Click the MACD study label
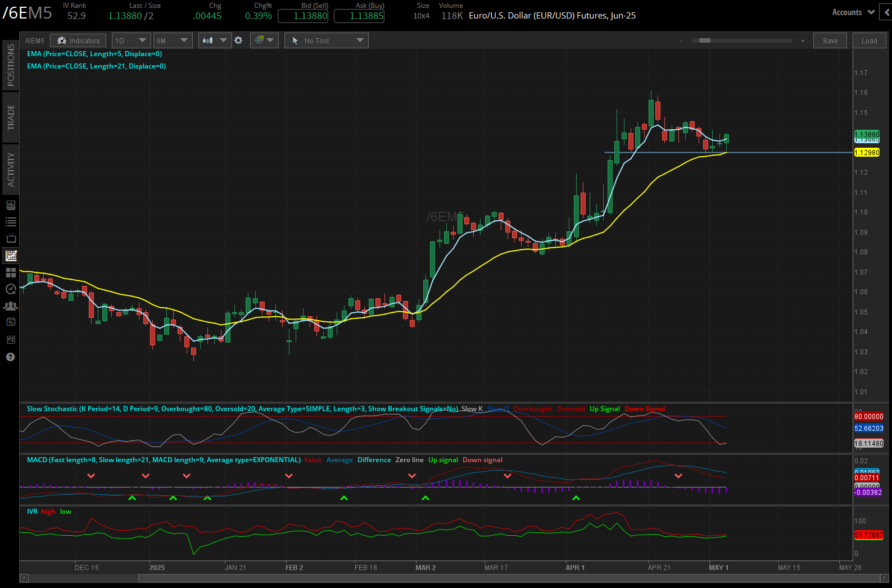 tap(164, 460)
